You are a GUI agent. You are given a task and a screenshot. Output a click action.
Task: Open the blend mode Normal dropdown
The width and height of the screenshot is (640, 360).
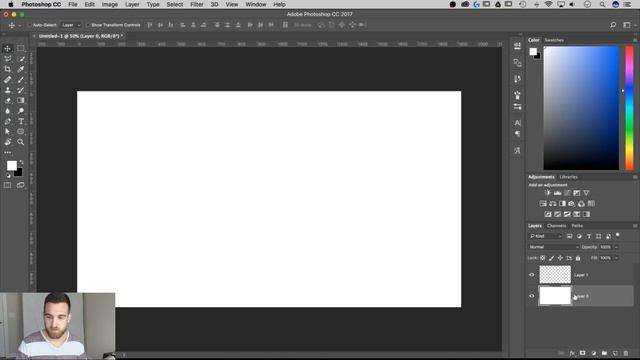pos(553,247)
